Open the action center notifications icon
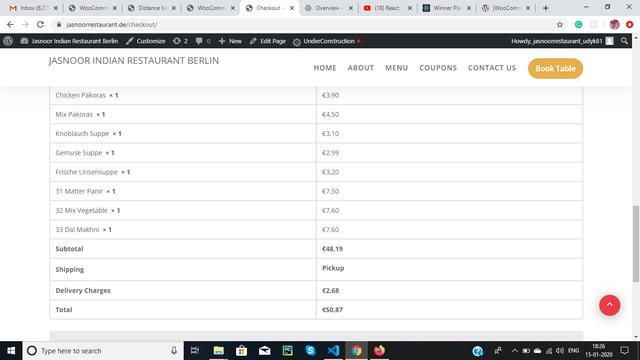Image resolution: width=640 pixels, height=360 pixels. 624,351
